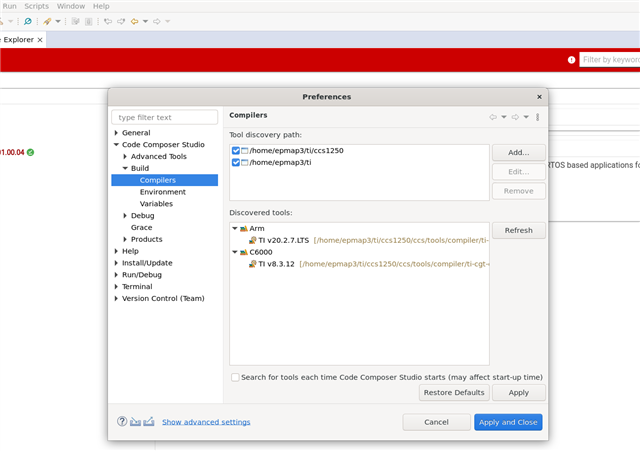Select TI v20.2.7.LTS compiler entry
Image resolution: width=640 pixels, height=451 pixels.
click(283, 240)
